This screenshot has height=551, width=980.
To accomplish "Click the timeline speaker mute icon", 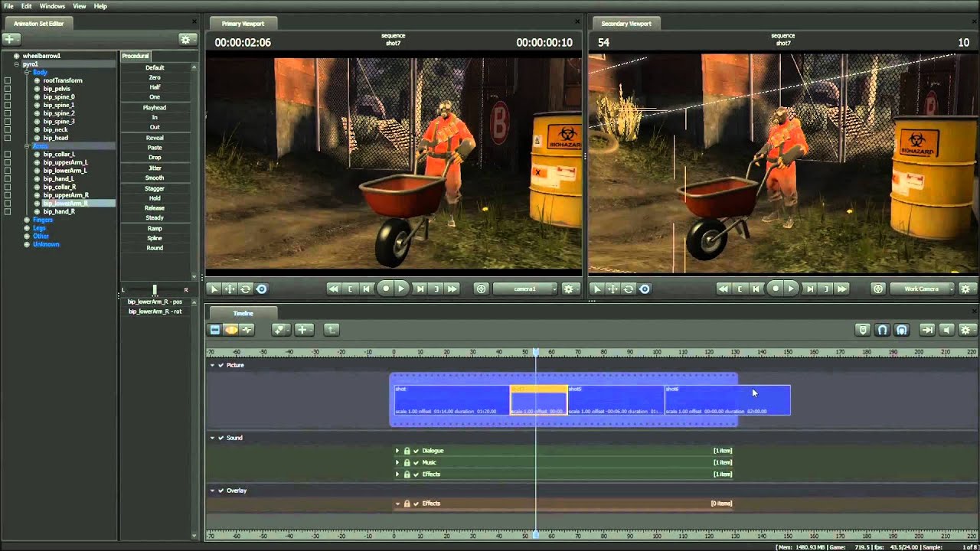I will tap(946, 330).
